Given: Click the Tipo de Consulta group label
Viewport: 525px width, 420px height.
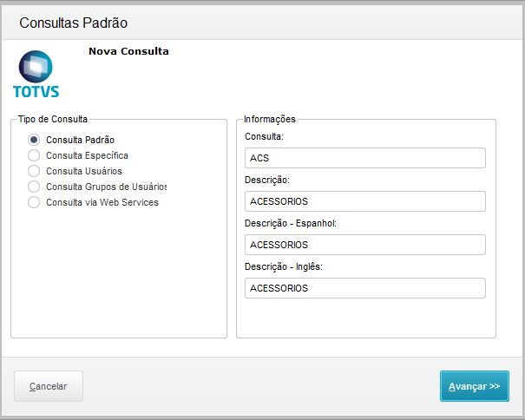Looking at the screenshot, I should pyautogui.click(x=53, y=119).
